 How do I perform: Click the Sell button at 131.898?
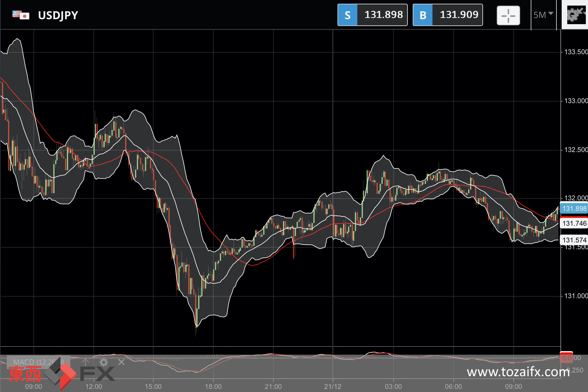(x=372, y=15)
